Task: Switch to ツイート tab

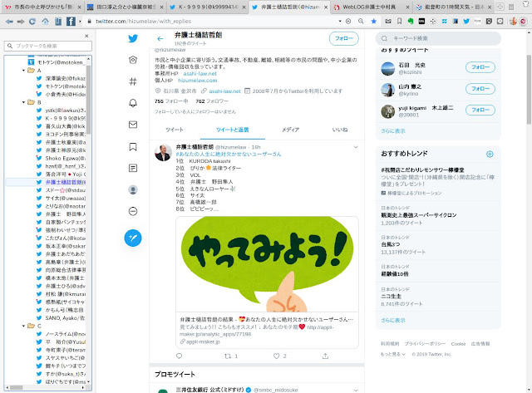Action: [x=175, y=130]
